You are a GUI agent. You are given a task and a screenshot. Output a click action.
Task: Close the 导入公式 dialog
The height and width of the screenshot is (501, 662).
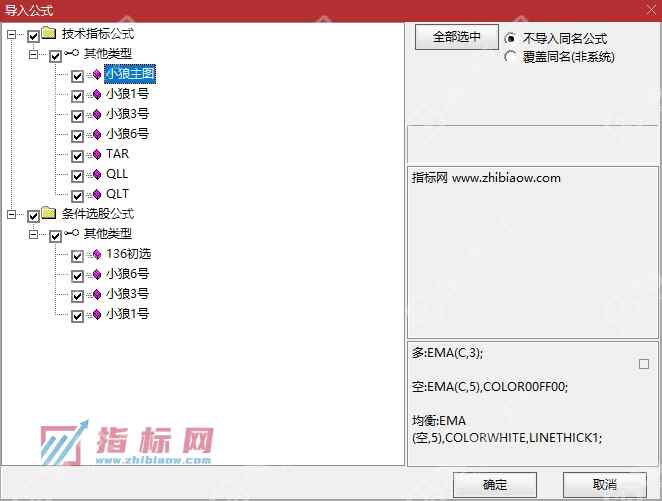(x=651, y=9)
